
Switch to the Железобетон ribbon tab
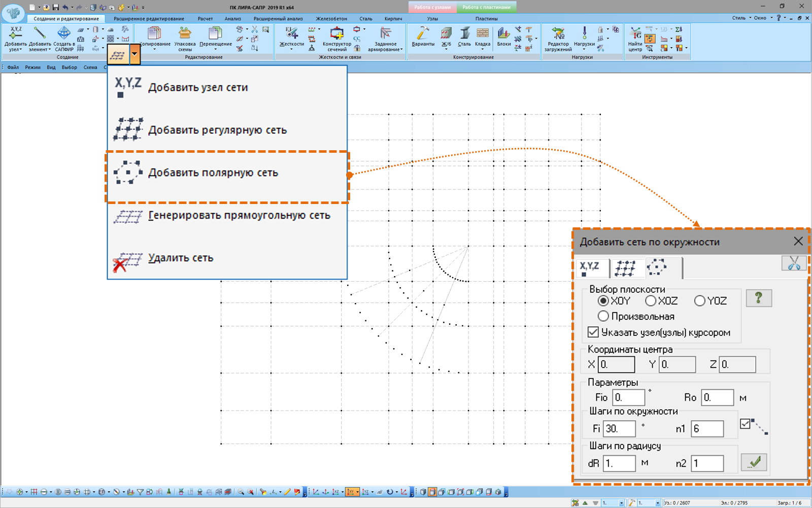pyautogui.click(x=331, y=19)
